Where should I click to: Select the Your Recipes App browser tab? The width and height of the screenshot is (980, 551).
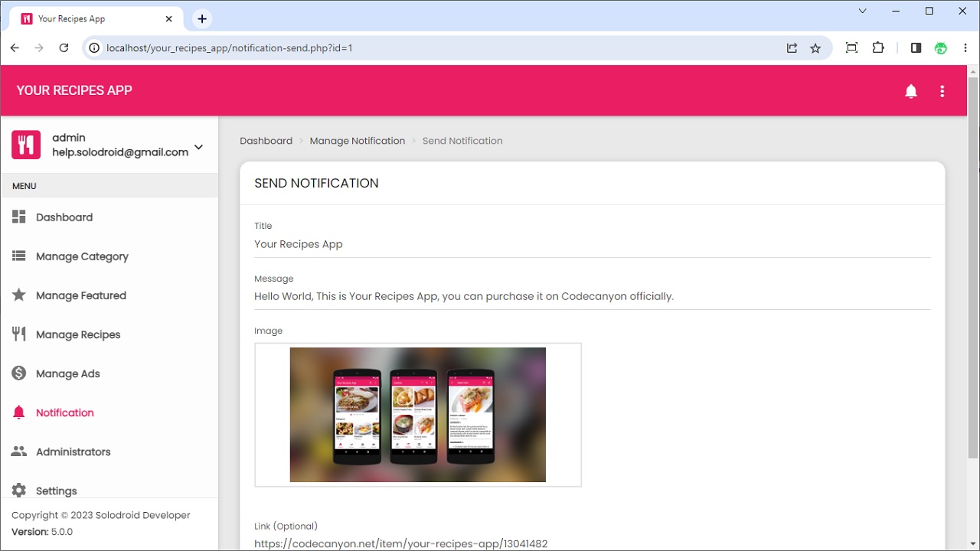(x=98, y=19)
